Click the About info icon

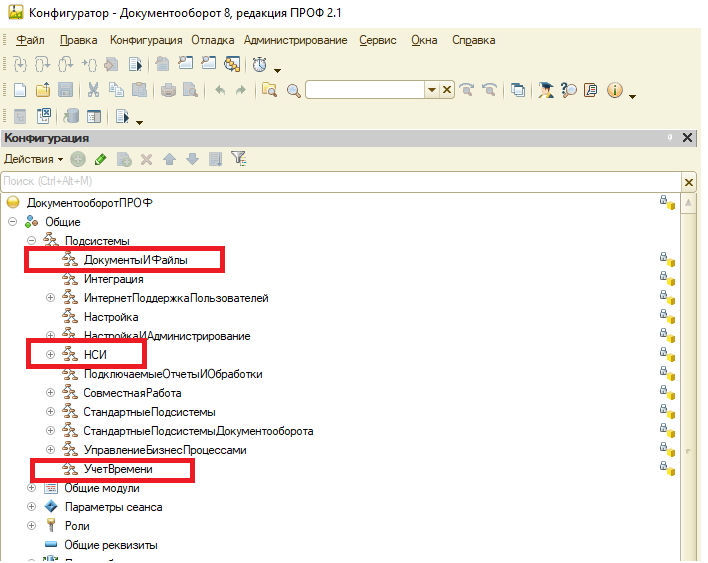tap(615, 90)
